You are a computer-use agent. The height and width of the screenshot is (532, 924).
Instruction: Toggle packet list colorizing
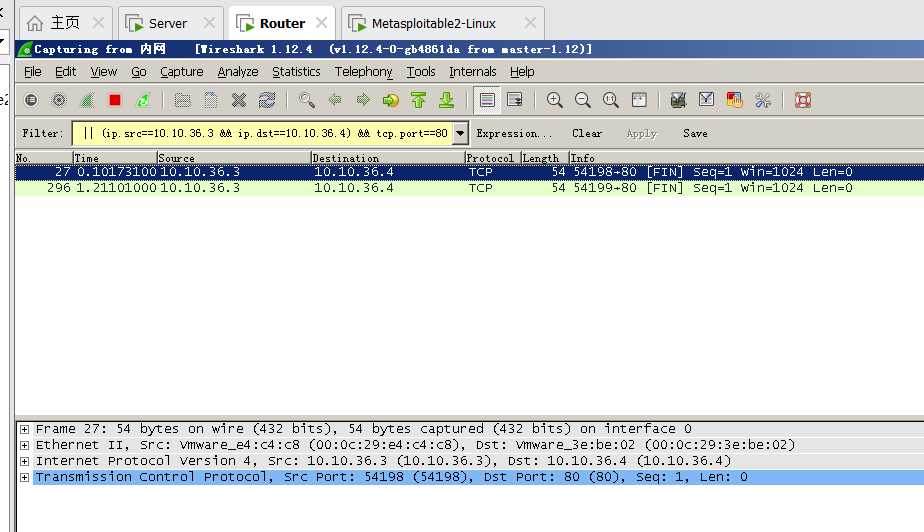coord(487,100)
